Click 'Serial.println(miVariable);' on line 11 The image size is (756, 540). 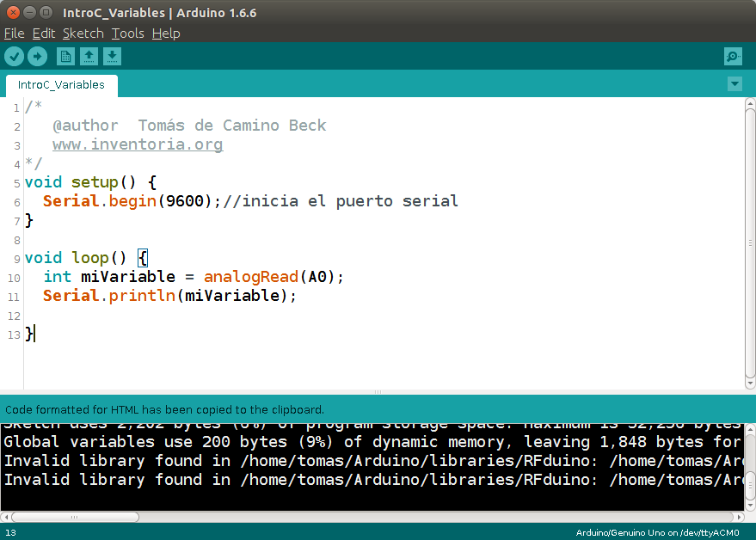point(169,296)
